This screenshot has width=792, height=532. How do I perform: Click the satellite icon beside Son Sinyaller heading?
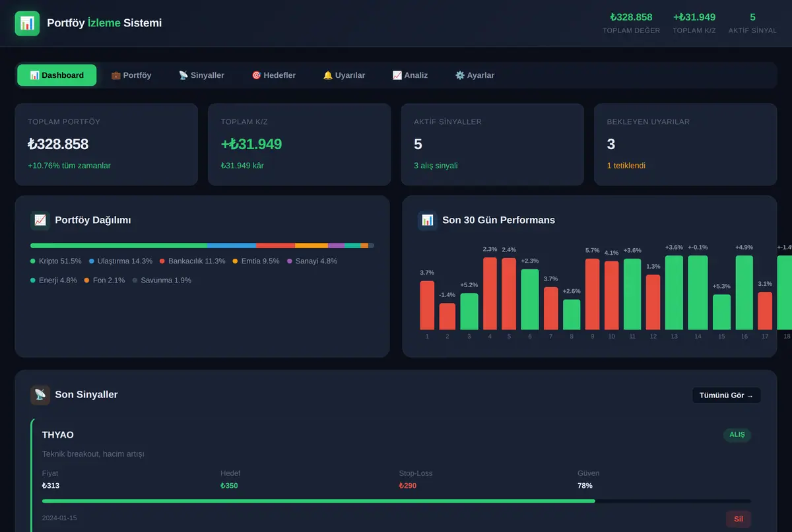[x=40, y=395]
